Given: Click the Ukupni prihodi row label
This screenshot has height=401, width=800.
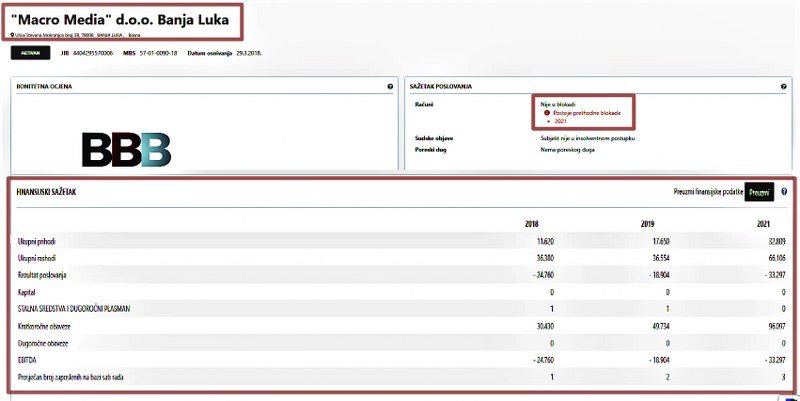Looking at the screenshot, I should click(x=36, y=241).
